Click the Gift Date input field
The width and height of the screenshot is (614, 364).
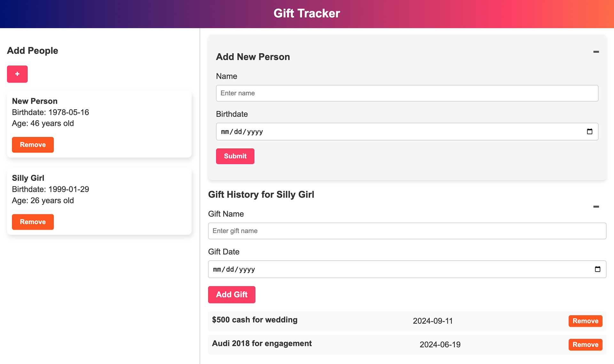click(384, 269)
